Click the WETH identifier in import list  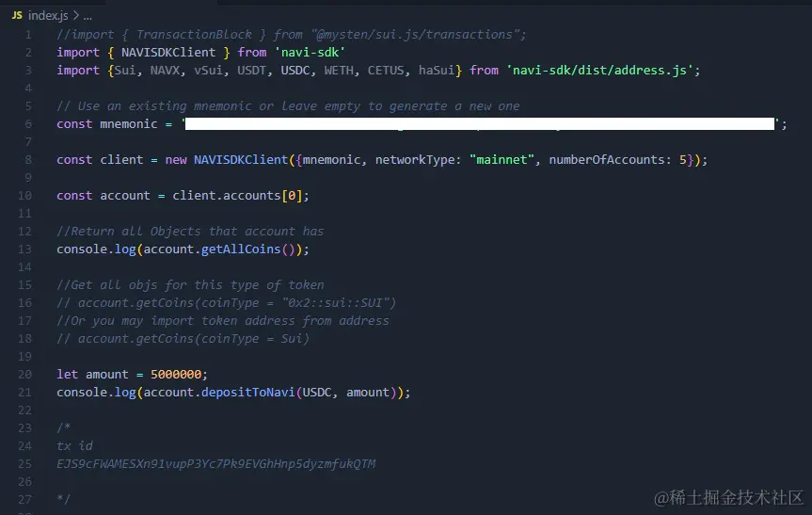339,71
